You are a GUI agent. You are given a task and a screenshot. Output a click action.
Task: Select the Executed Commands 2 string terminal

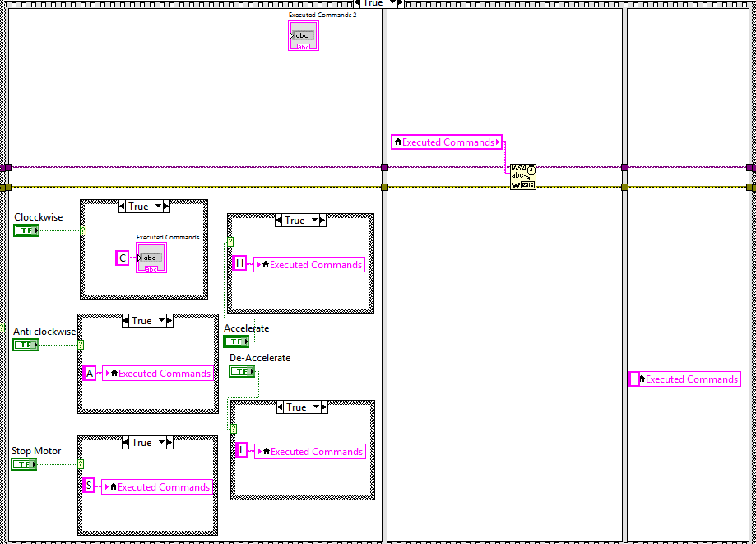304,35
